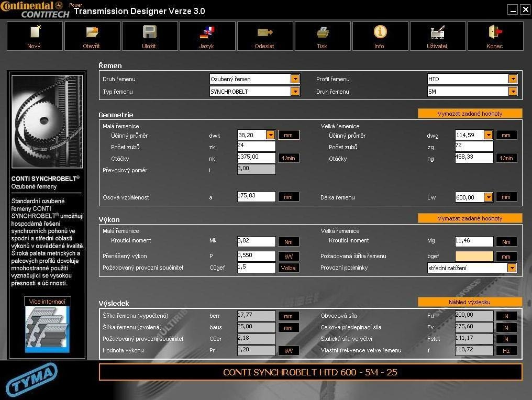Toggle the mm unit for berr result
The width and height of the screenshot is (532, 400).
coord(289,316)
